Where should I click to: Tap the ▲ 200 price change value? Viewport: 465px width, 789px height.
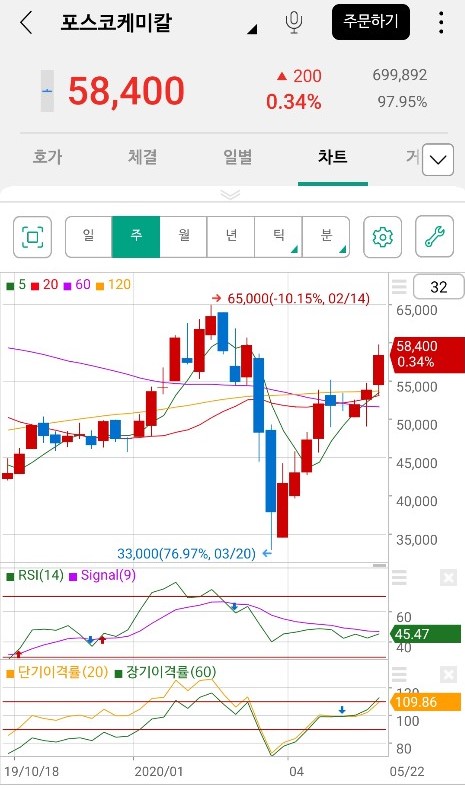click(x=299, y=76)
